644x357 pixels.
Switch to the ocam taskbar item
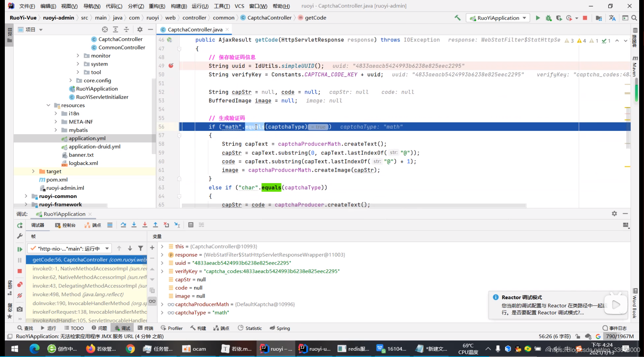(x=195, y=349)
